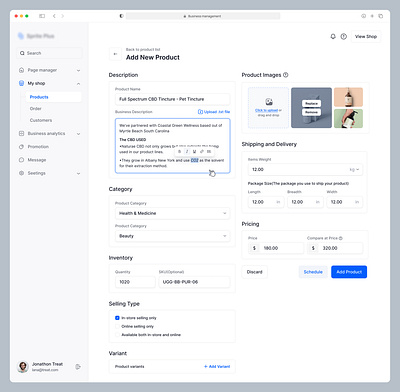Open notifications bell icon
The height and width of the screenshot is (392, 400).
tap(333, 36)
